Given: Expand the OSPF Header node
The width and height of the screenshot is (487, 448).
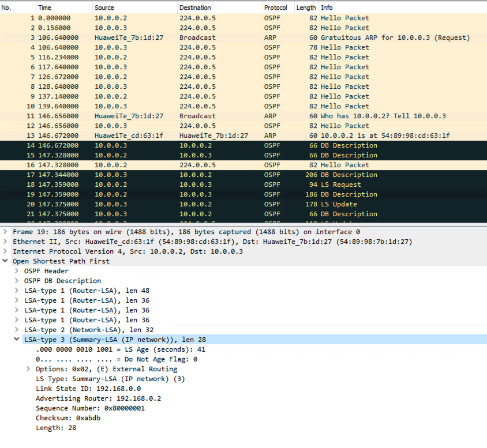Looking at the screenshot, I should [x=17, y=271].
